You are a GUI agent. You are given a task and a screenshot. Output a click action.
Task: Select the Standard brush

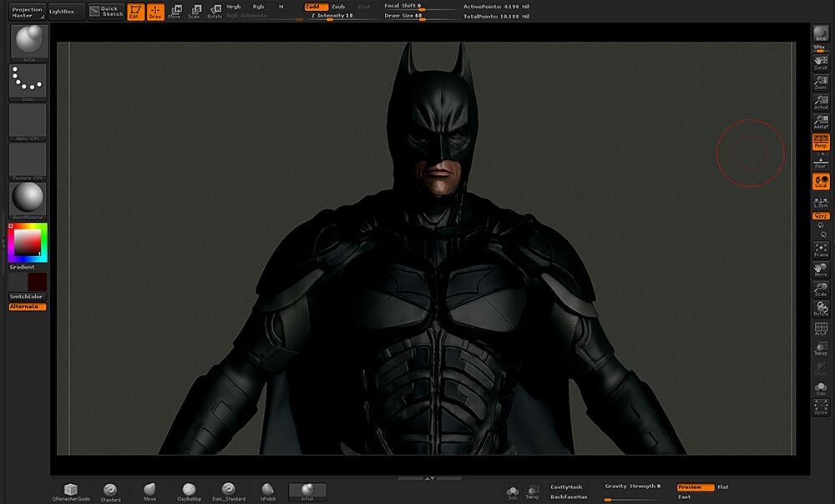111,492
